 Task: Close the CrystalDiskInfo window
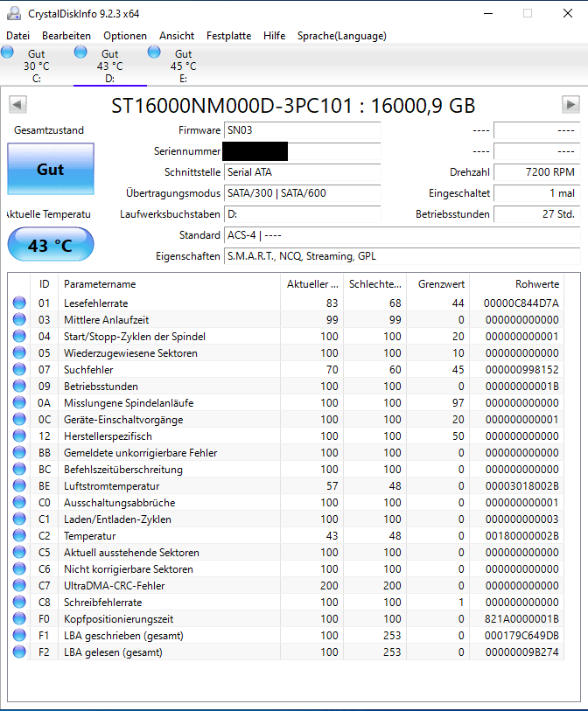(568, 13)
